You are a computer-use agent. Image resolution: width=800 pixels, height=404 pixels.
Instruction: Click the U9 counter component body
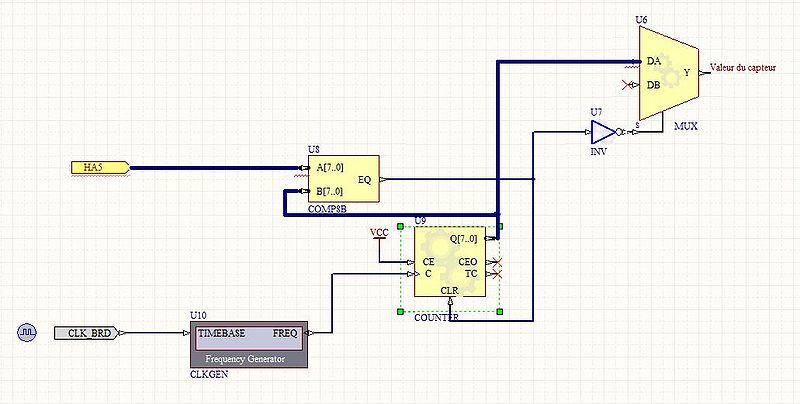451,262
